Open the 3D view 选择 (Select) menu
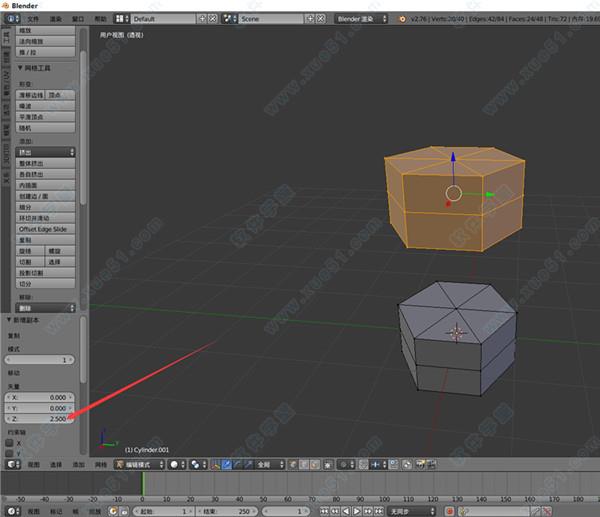Viewport: 600px width, 517px height. pyautogui.click(x=56, y=465)
